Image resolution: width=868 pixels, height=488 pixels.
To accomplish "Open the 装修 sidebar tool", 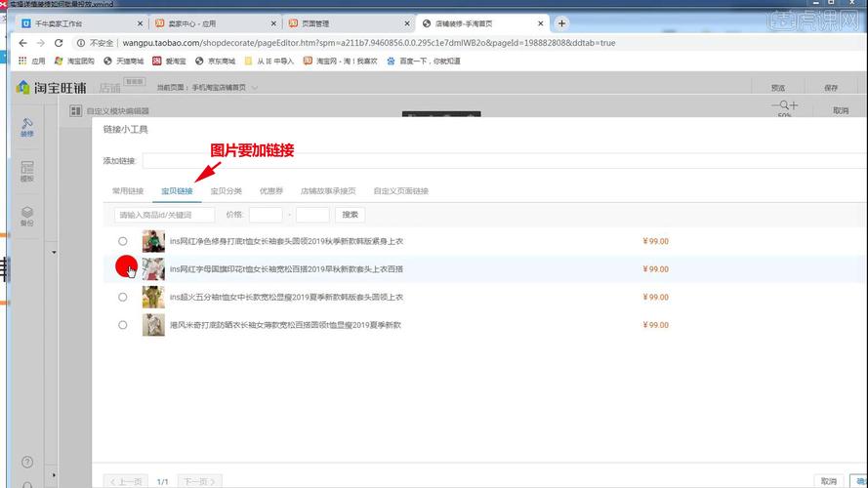I will click(27, 127).
